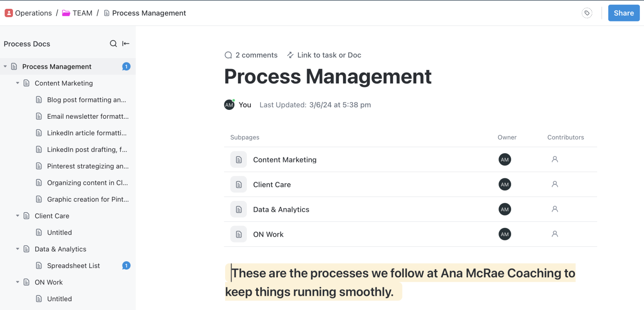Image resolution: width=644 pixels, height=310 pixels.
Task: Collapse the Process Docs sidebar panel
Action: [x=126, y=43]
